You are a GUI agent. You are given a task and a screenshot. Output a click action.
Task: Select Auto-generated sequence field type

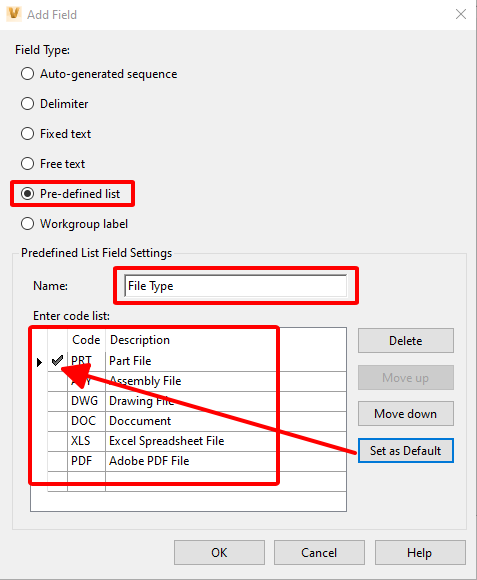(x=99, y=74)
